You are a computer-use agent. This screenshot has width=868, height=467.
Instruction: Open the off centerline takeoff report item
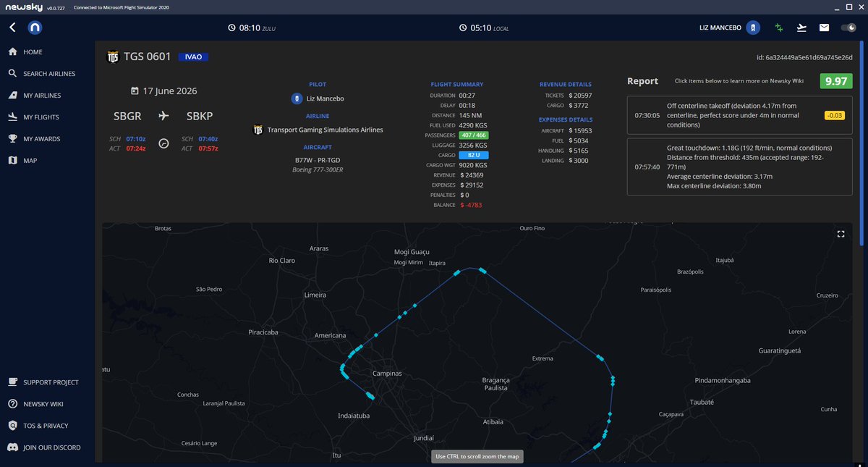pyautogui.click(x=739, y=115)
